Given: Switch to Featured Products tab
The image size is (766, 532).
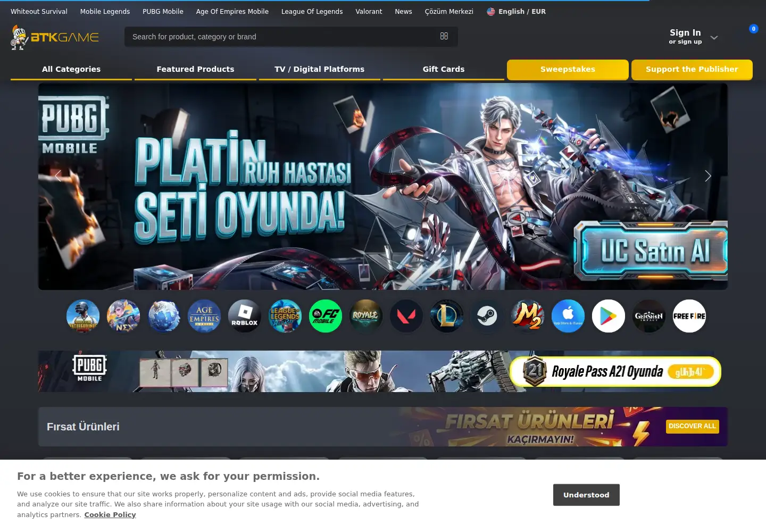Looking at the screenshot, I should [x=195, y=70].
